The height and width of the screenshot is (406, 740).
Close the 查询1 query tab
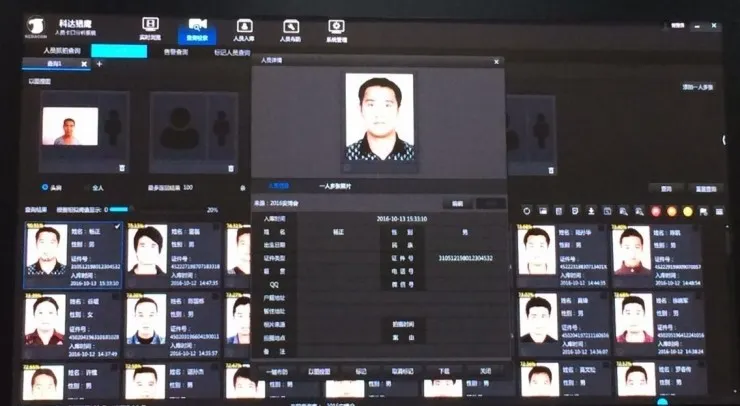[x=84, y=64]
